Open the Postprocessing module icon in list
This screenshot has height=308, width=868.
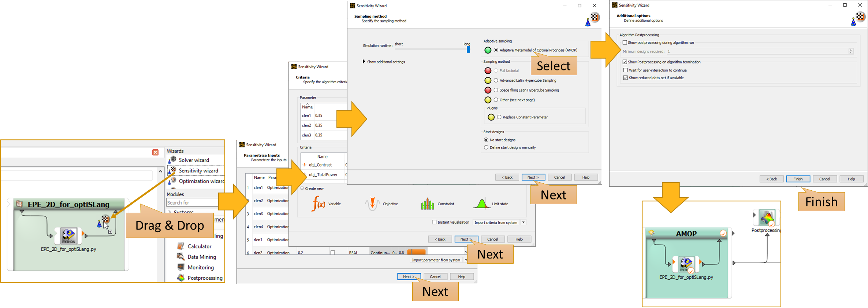click(x=180, y=278)
